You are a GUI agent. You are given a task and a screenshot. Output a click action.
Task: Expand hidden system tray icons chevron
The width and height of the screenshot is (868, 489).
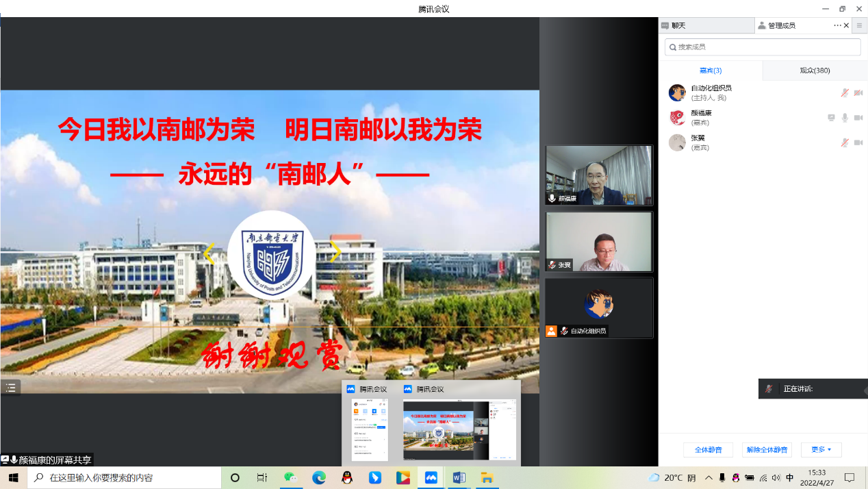(x=709, y=477)
